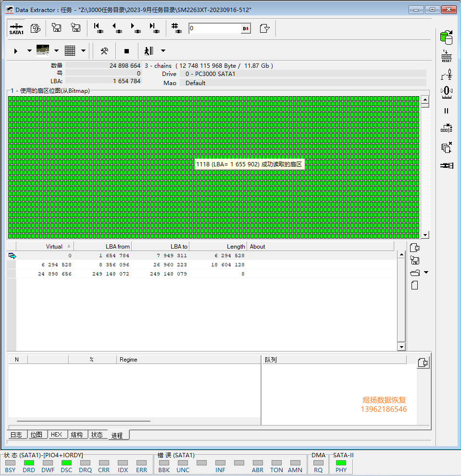Viewport: 461px width, 476px height.
Task: Click the save-to-disk icon in top toolbar
Action: pos(56,27)
